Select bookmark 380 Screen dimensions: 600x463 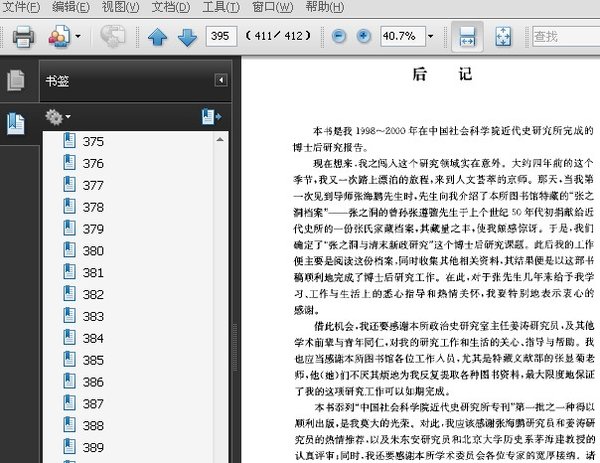pyautogui.click(x=93, y=251)
